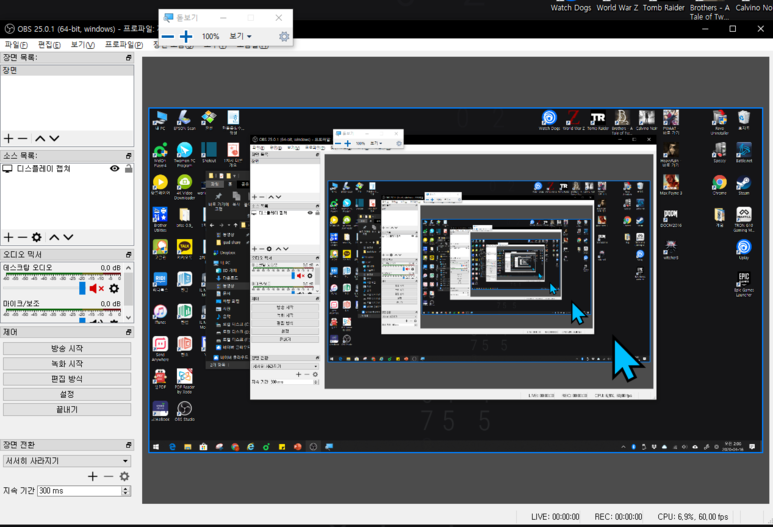Click 방송 시작 to start streaming
Screen dimensions: 773x527
click(67, 349)
